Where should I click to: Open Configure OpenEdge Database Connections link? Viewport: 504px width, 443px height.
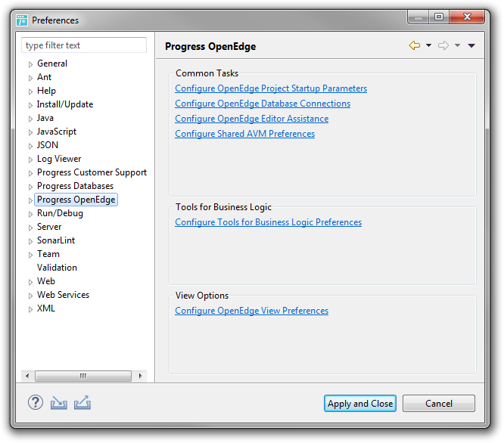[x=263, y=104]
